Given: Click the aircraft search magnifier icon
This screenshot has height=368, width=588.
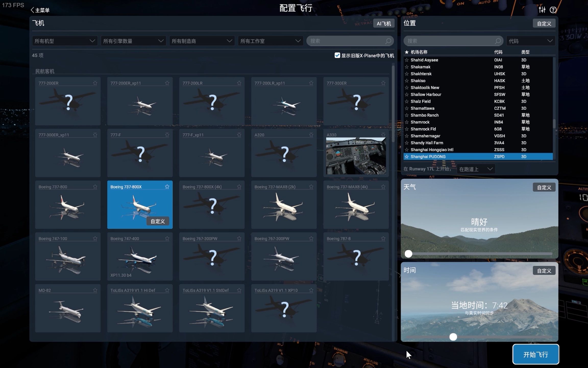Looking at the screenshot, I should [x=388, y=41].
